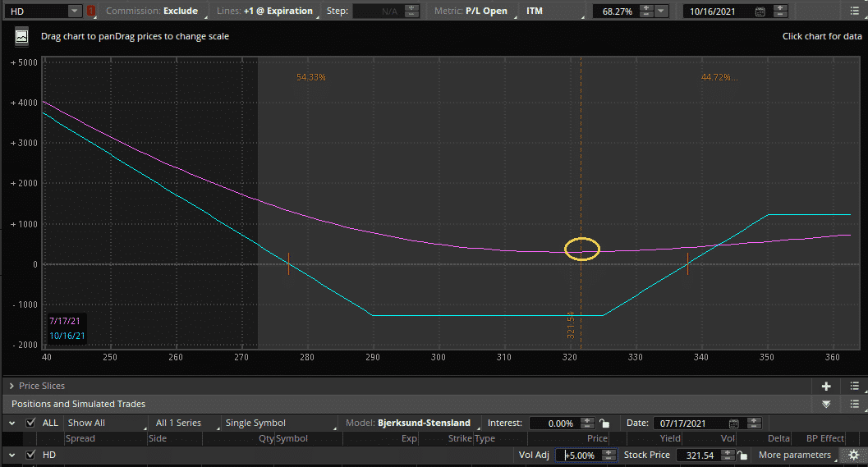Add a price slice with the plus icon

pyautogui.click(x=826, y=387)
